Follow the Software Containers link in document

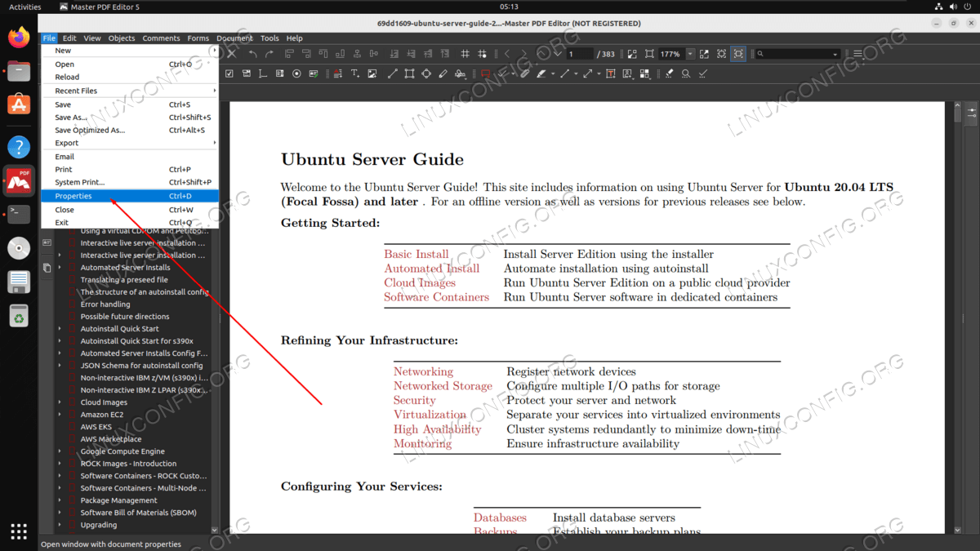[x=436, y=297]
